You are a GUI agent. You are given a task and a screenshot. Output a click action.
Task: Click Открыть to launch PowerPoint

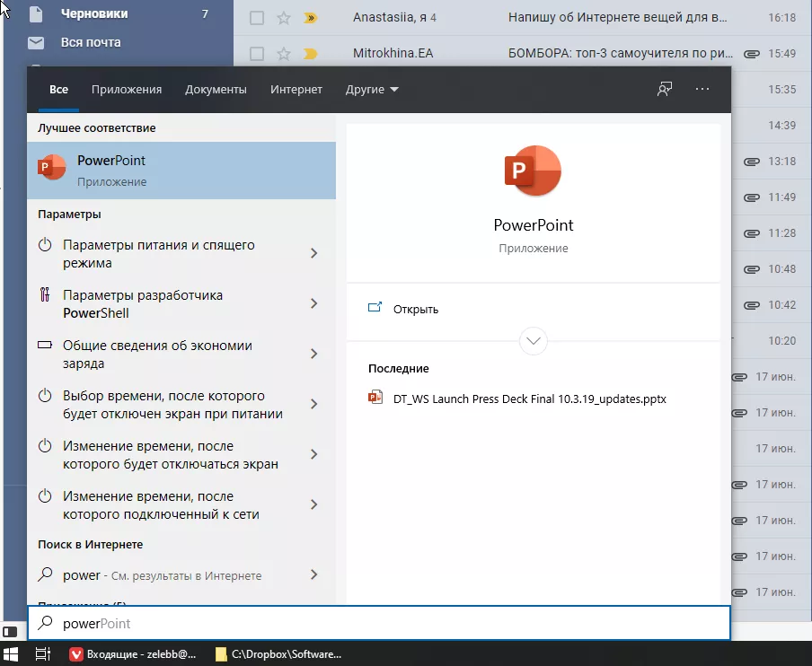pyautogui.click(x=416, y=309)
